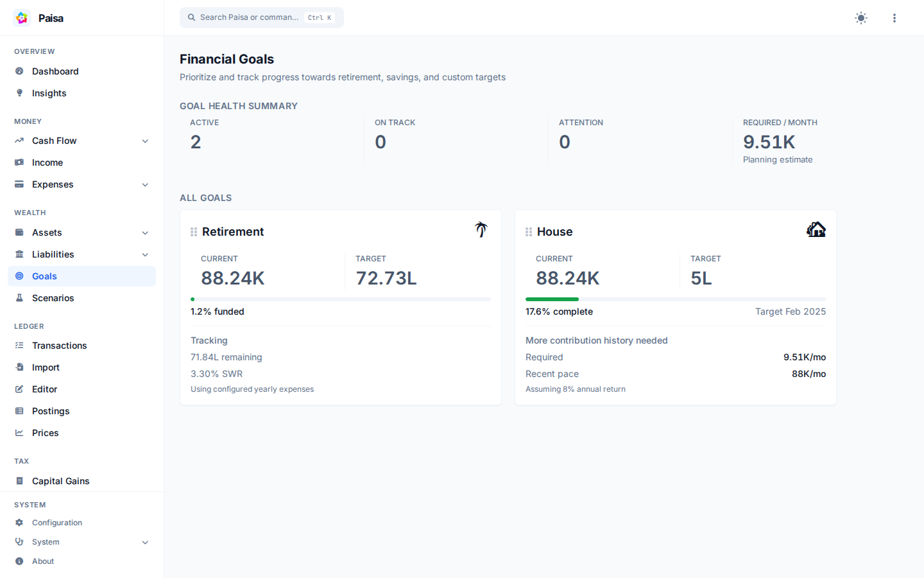
Task: Expand the Cash Flow submenu chevron
Action: pyautogui.click(x=145, y=141)
